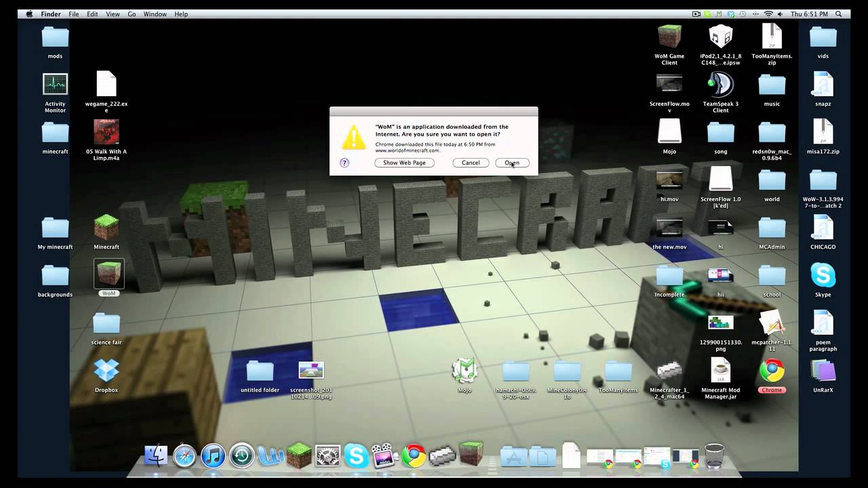This screenshot has width=868, height=488.
Task: Select the ScreenFlow.mov file
Action: 669,84
